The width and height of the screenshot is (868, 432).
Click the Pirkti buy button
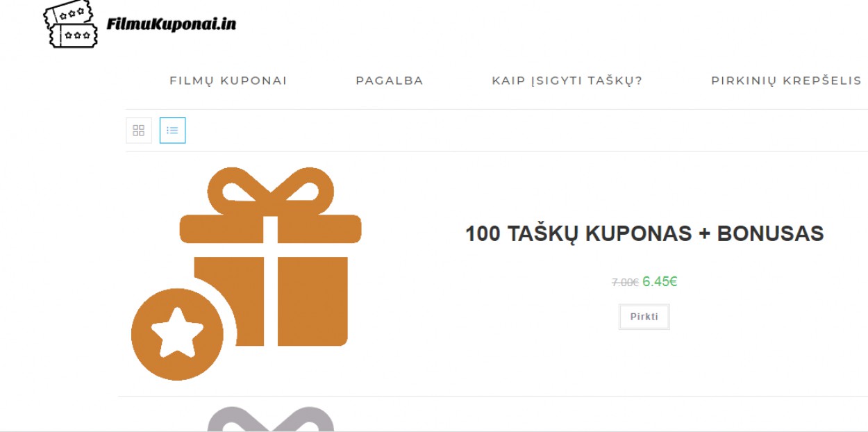coord(644,317)
